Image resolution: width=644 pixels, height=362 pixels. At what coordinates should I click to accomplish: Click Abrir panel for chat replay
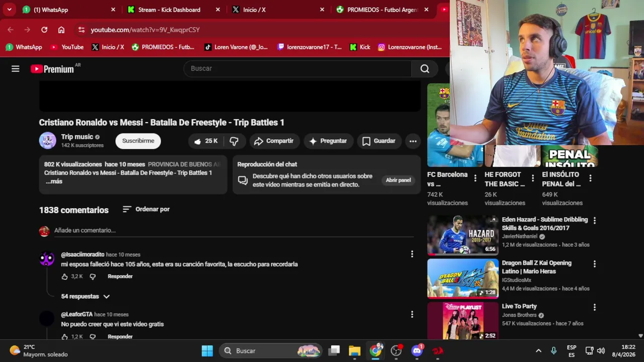pyautogui.click(x=398, y=180)
